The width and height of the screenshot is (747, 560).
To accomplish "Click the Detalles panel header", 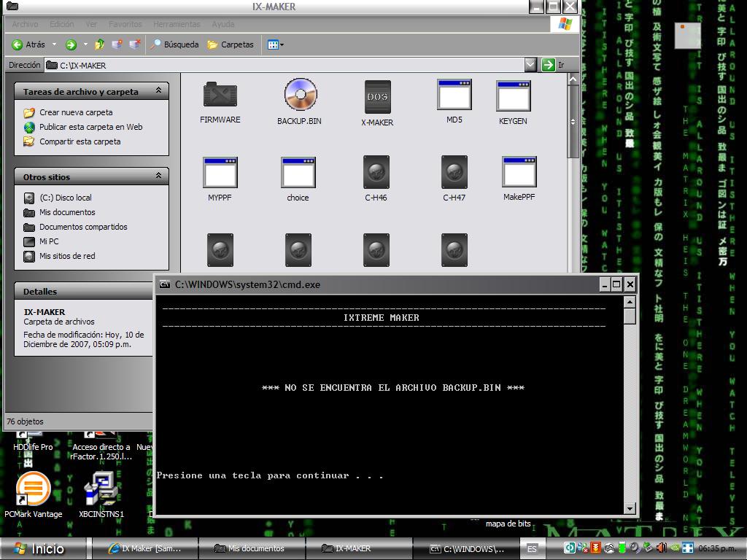I will [x=84, y=291].
